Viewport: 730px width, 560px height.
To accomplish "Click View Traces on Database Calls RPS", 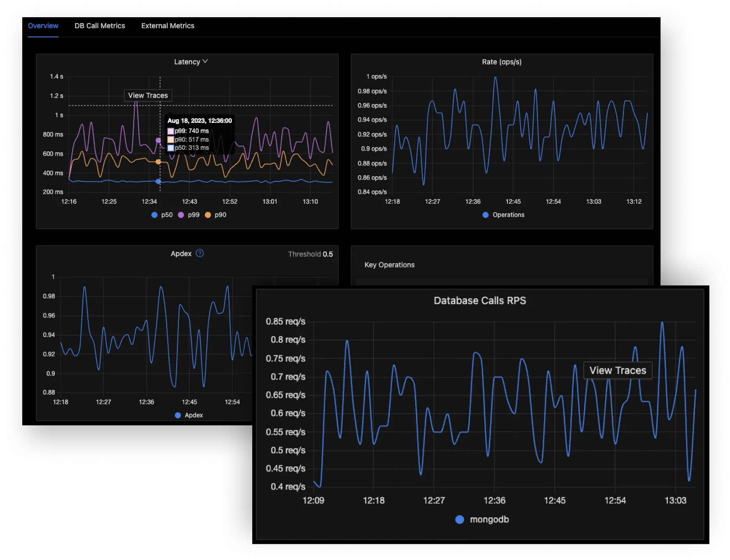I will click(617, 370).
